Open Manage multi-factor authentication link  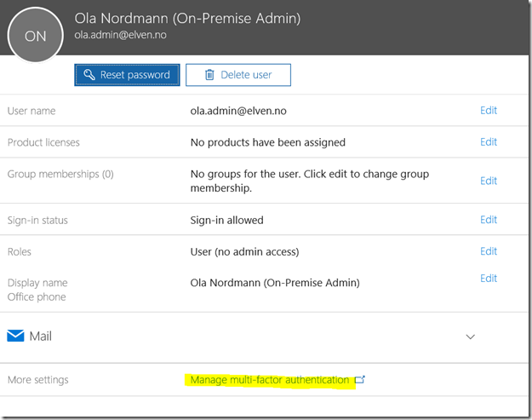[269, 380]
